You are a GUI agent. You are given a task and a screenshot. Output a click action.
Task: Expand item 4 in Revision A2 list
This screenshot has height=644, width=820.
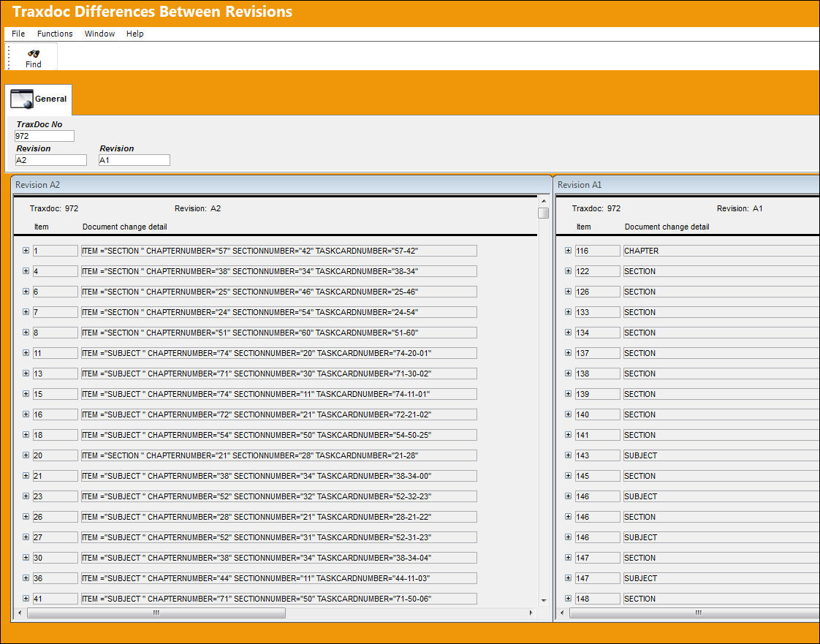26,271
